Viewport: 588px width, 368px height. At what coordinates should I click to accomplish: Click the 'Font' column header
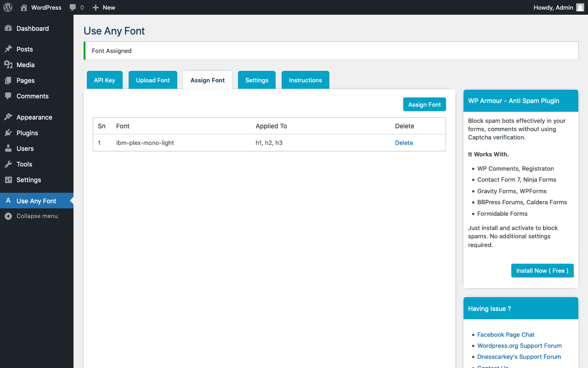click(x=123, y=126)
